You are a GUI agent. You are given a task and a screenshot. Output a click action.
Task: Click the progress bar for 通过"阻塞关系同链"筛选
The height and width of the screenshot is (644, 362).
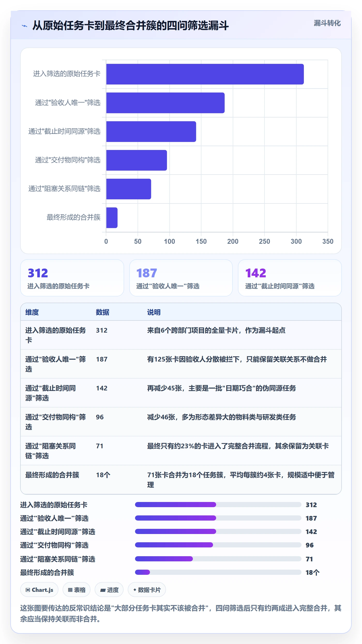click(x=218, y=559)
